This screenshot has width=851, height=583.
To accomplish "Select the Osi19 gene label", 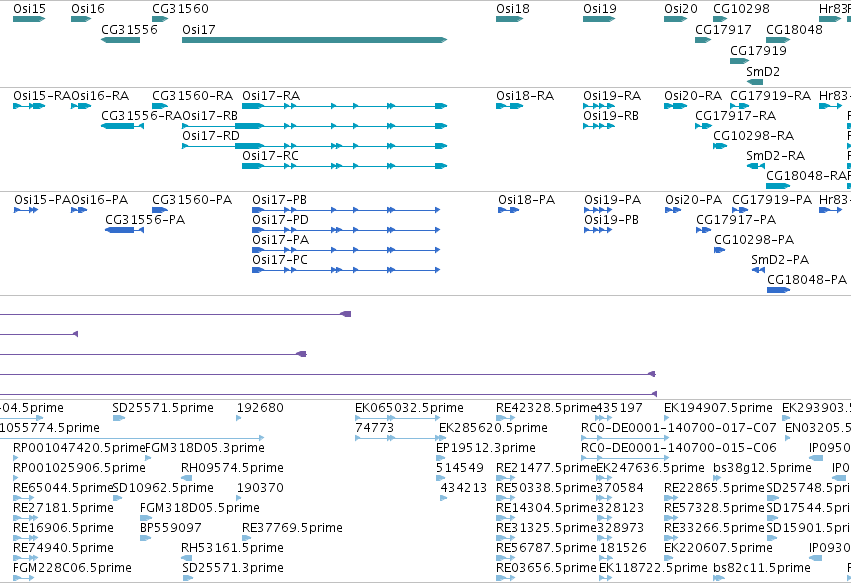I will [x=600, y=9].
